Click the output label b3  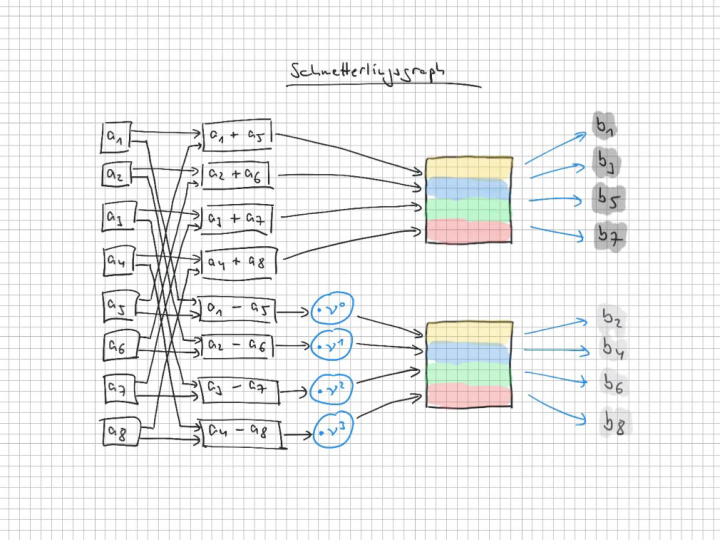[607, 162]
